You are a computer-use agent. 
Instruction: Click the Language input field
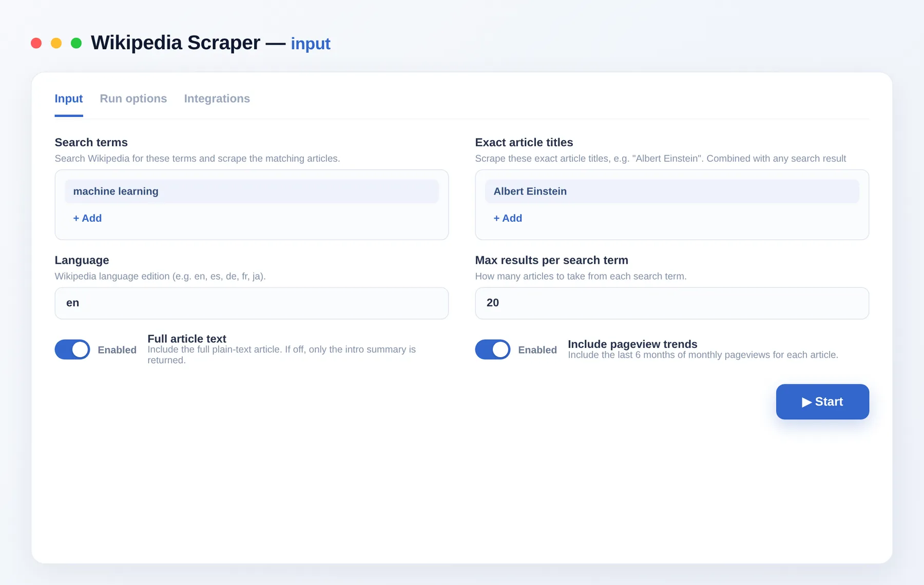pos(252,303)
